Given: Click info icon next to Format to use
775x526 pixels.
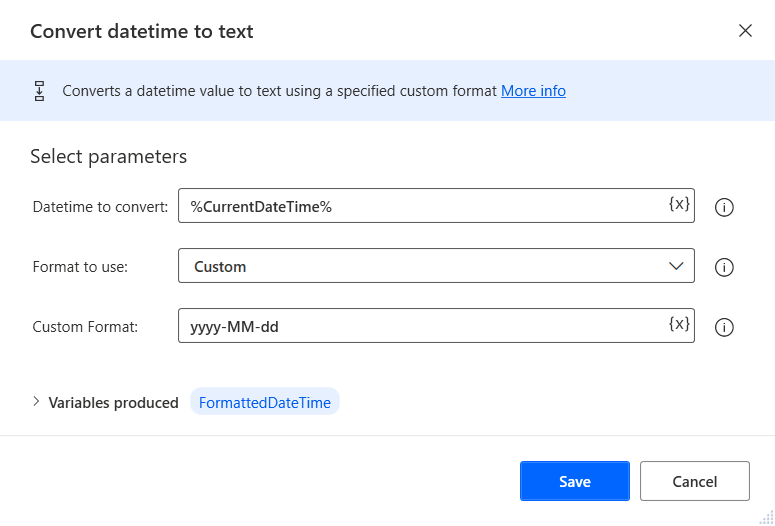Looking at the screenshot, I should (725, 267).
